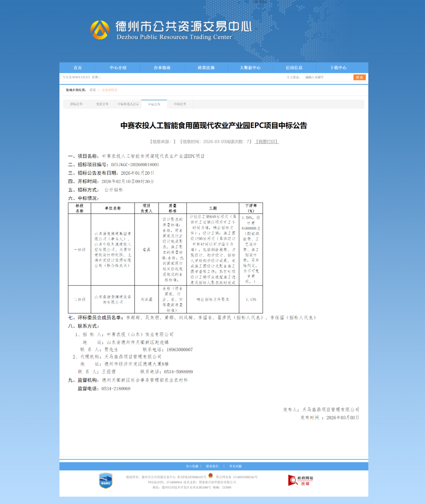Switch to the 合同公开 tab
Viewport: 425px width, 504px height.
coord(180,104)
